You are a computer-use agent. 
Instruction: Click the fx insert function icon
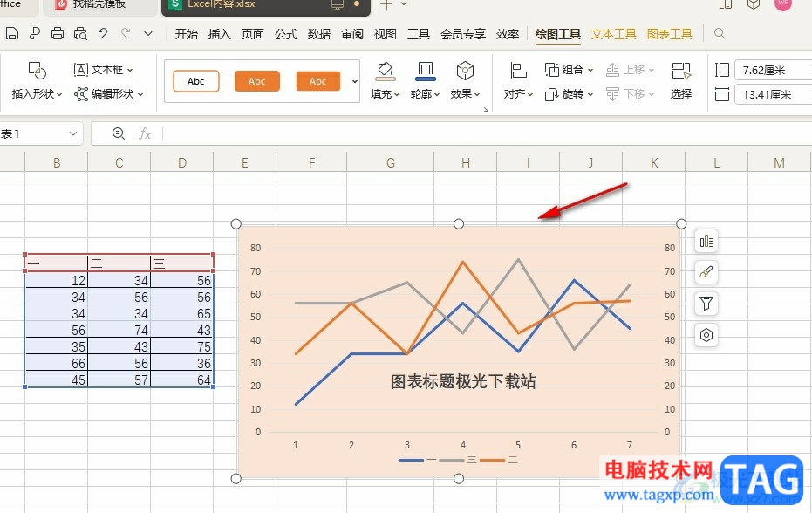(145, 133)
